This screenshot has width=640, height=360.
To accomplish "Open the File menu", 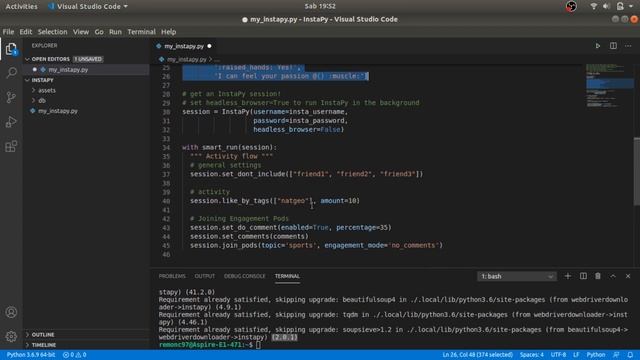I will [x=8, y=32].
